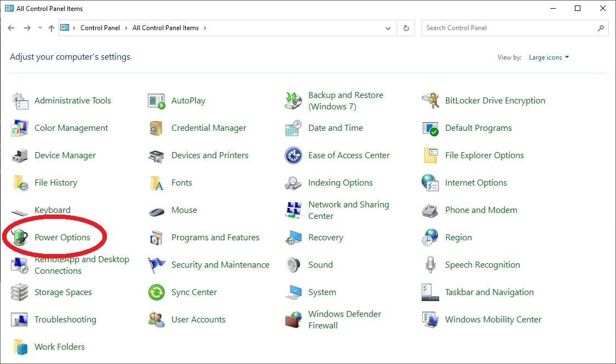Expand chevron after Control Panel breadcrumb

[126, 28]
